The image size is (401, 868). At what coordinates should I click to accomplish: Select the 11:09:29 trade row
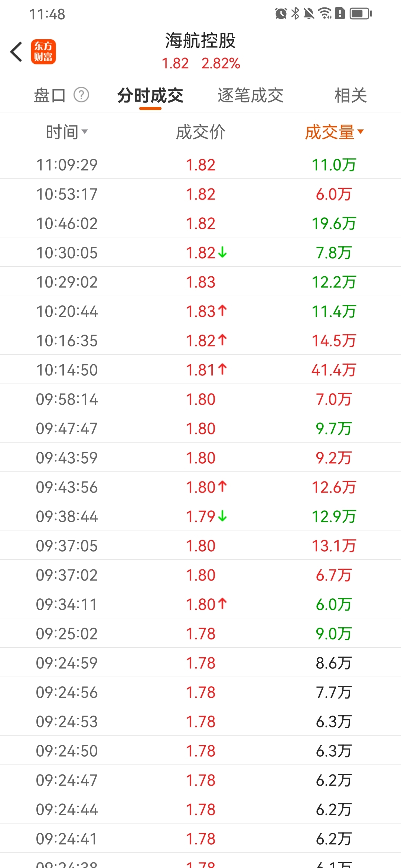(x=200, y=164)
